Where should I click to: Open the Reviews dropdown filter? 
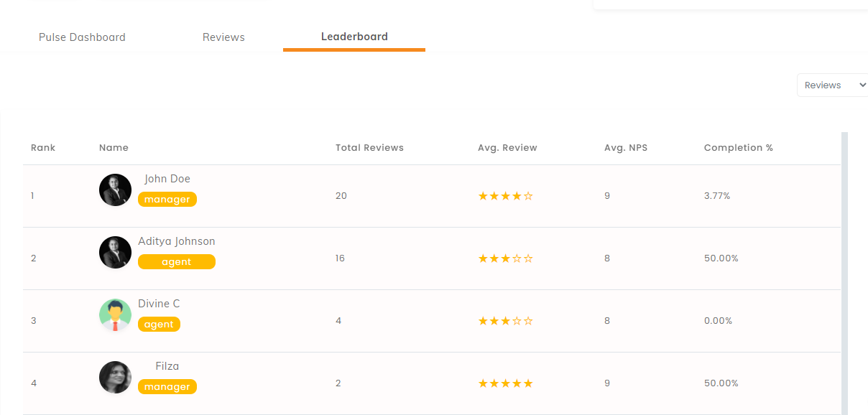point(833,85)
